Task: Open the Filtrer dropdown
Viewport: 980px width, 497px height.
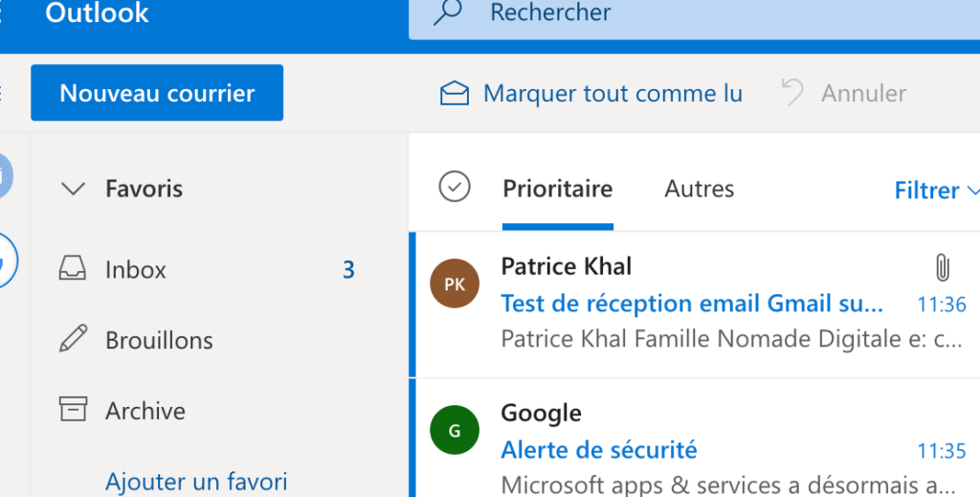Action: click(936, 190)
